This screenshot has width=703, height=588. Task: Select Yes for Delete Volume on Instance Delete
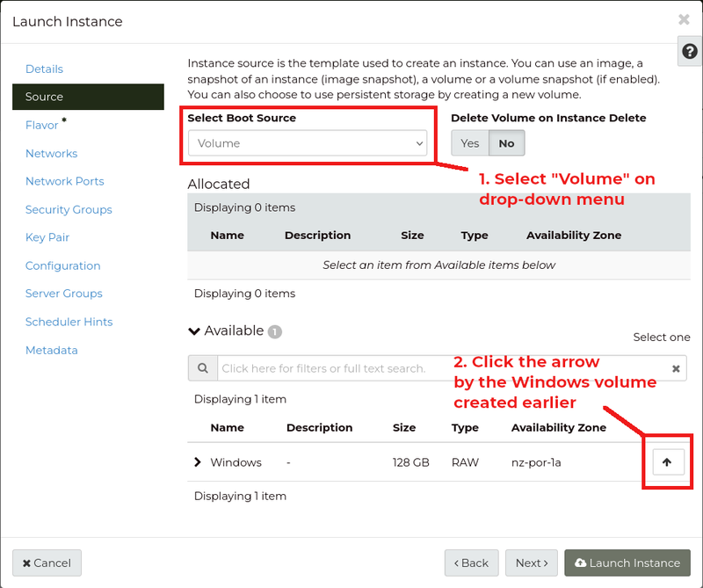(470, 142)
